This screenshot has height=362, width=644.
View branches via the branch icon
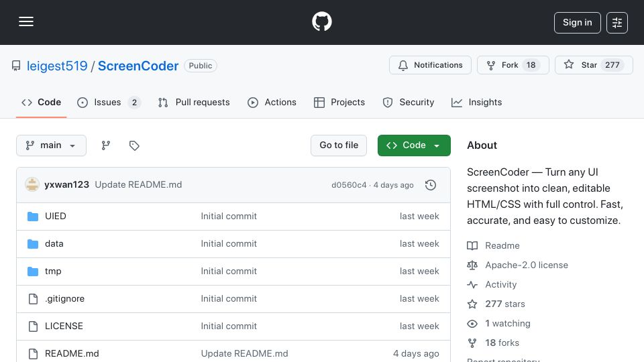pos(106,145)
